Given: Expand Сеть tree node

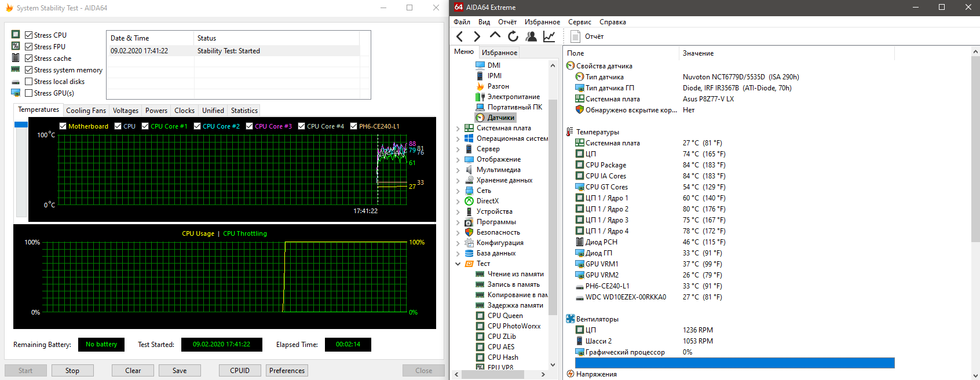Looking at the screenshot, I should click(x=458, y=191).
